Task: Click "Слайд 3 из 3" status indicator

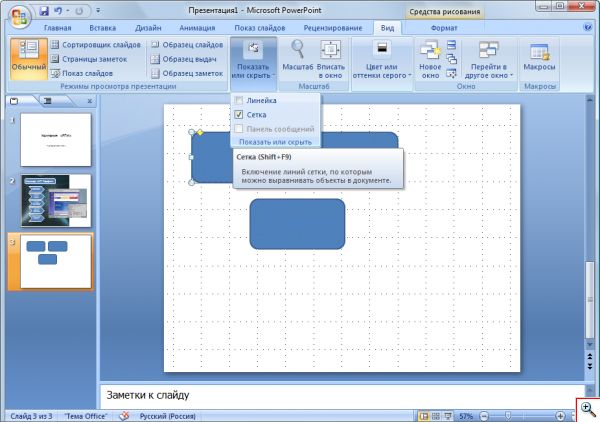Action: tap(31, 416)
